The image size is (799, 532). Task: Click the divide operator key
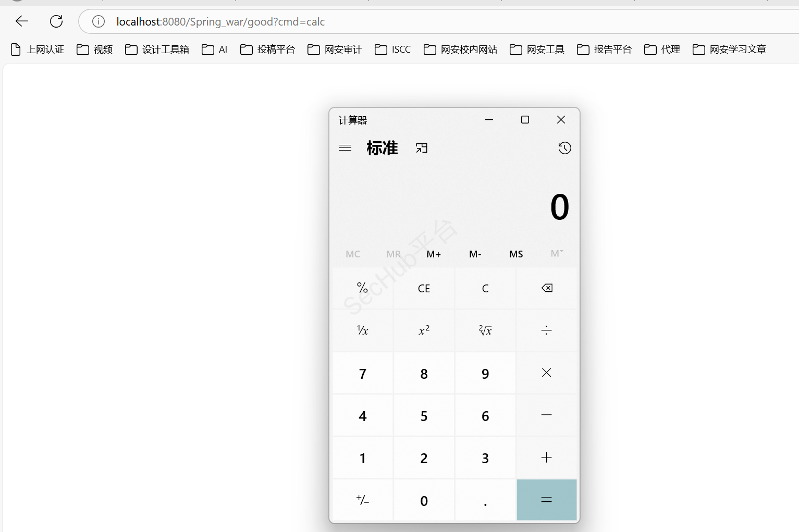point(546,330)
